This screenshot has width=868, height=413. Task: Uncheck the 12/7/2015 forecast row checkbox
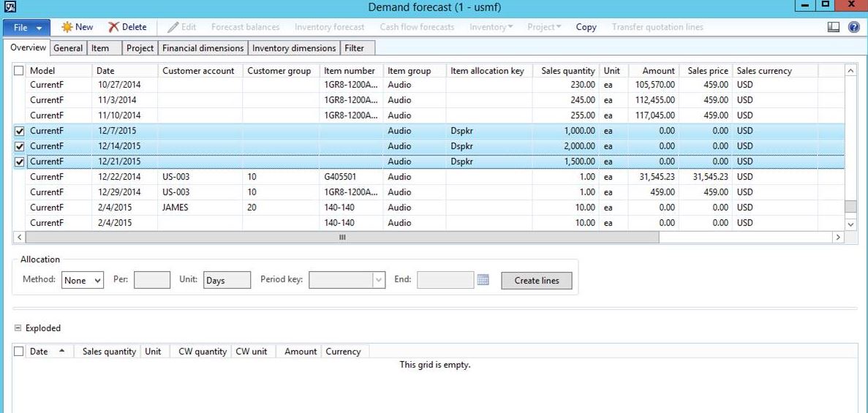[x=20, y=132]
